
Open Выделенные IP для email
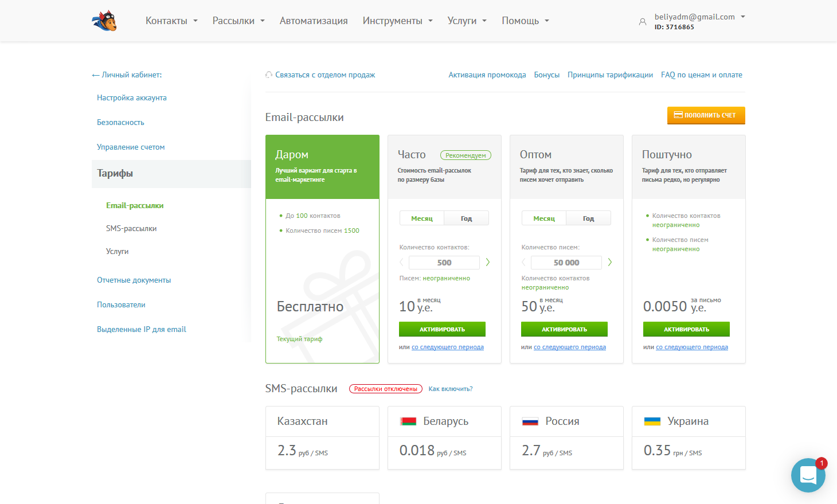(142, 330)
